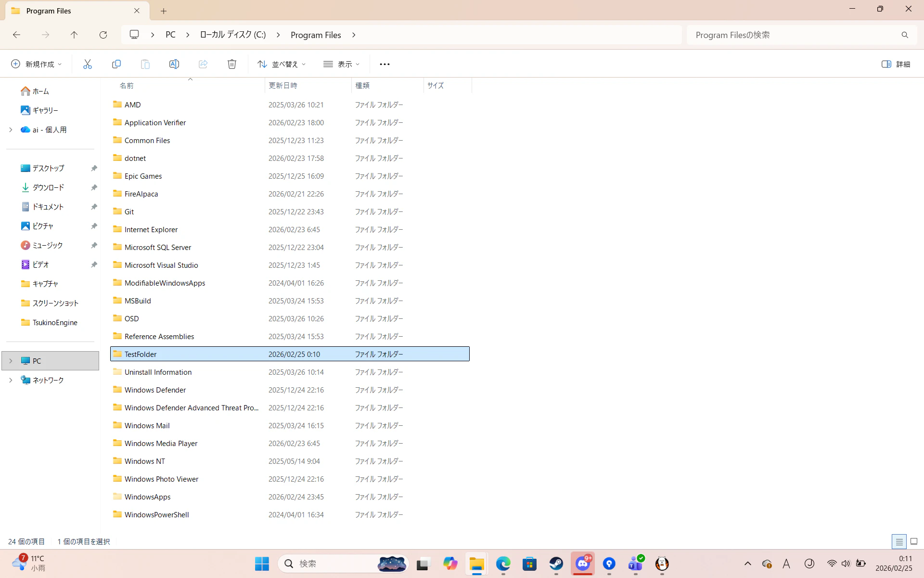Open the three-dots more options menu

[x=385, y=64]
